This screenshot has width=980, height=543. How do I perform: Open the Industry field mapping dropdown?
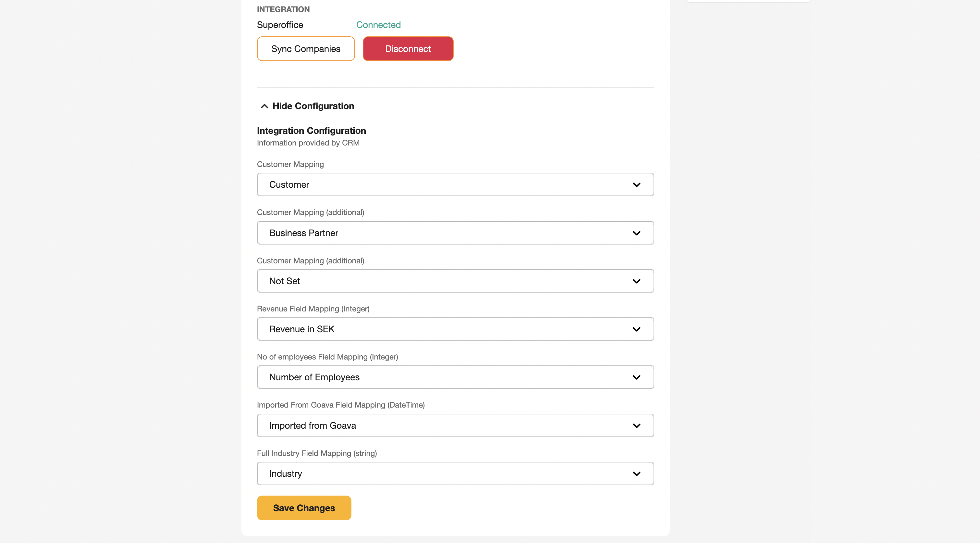click(x=455, y=473)
